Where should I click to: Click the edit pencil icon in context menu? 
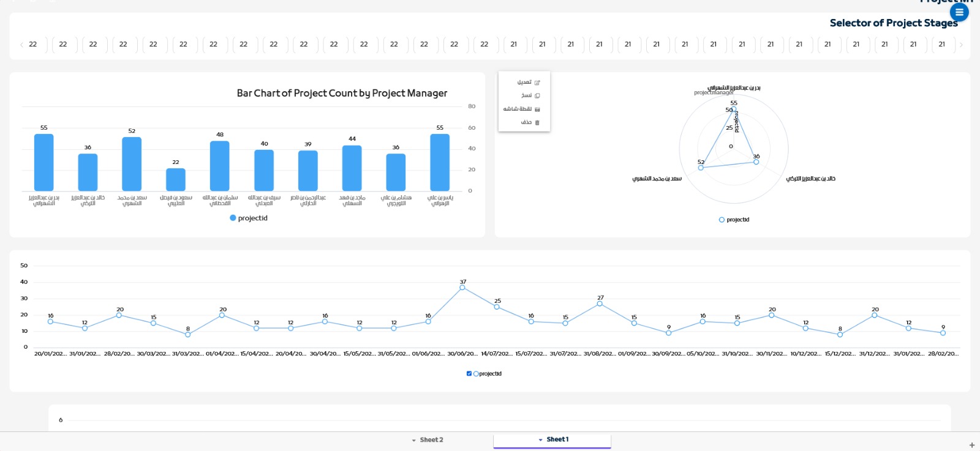coord(537,83)
